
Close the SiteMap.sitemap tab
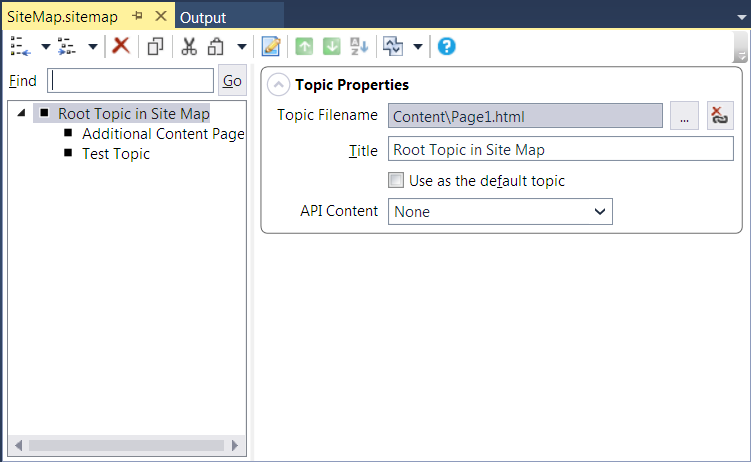click(x=161, y=16)
